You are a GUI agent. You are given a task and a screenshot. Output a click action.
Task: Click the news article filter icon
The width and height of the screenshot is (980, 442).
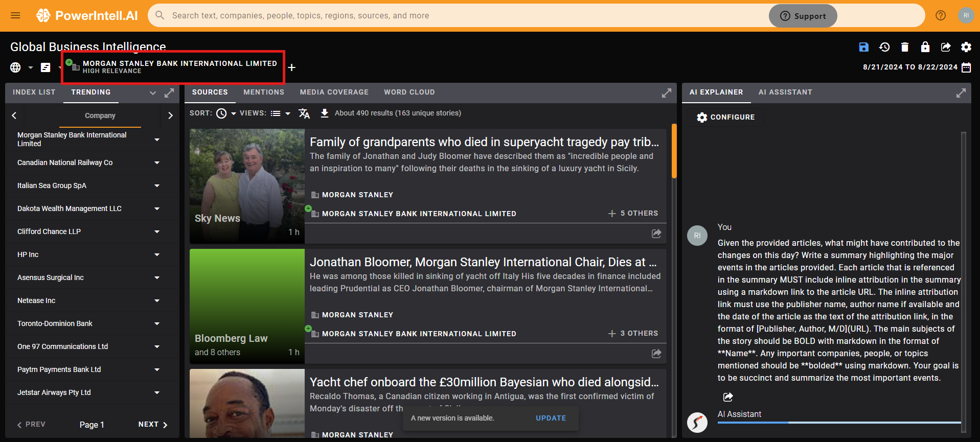click(x=45, y=67)
